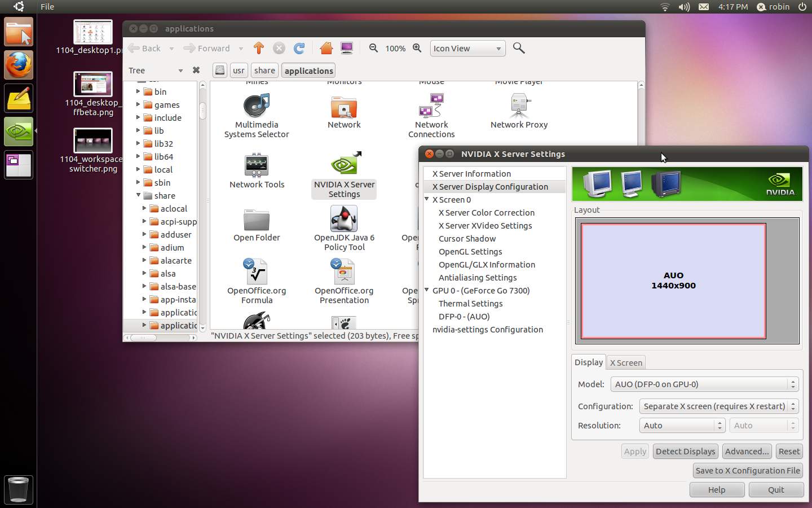The width and height of the screenshot is (812, 508).
Task: Select X Server Information in sidebar
Action: point(471,174)
